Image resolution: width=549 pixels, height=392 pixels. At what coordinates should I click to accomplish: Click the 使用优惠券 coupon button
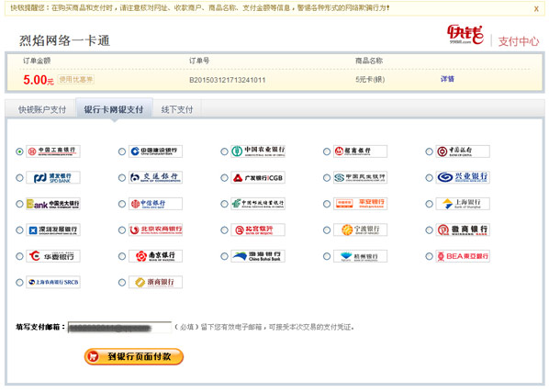click(75, 80)
